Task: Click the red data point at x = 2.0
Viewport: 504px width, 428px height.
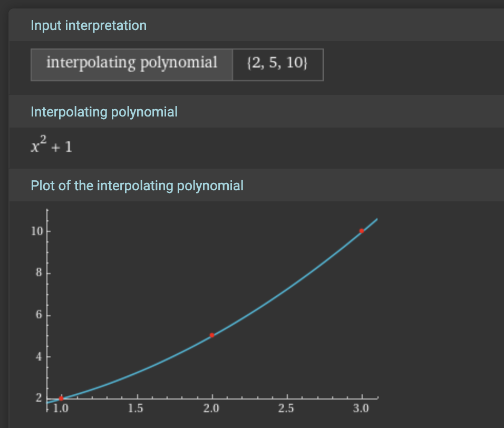Action: click(x=212, y=335)
